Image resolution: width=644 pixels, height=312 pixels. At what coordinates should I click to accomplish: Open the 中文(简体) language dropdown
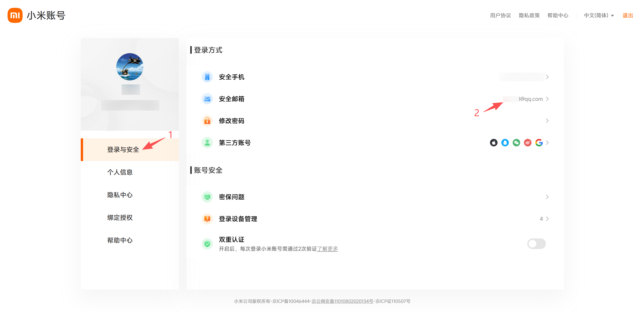coord(598,15)
